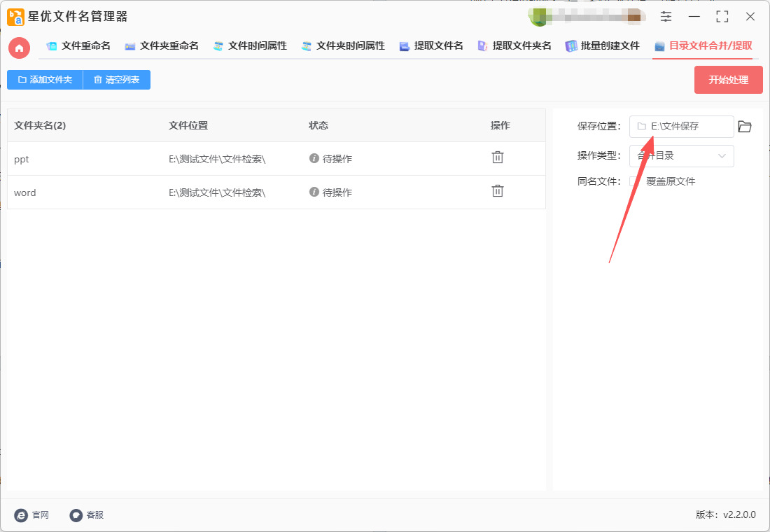Click the blurred user account area
This screenshot has width=770, height=532.
587,17
